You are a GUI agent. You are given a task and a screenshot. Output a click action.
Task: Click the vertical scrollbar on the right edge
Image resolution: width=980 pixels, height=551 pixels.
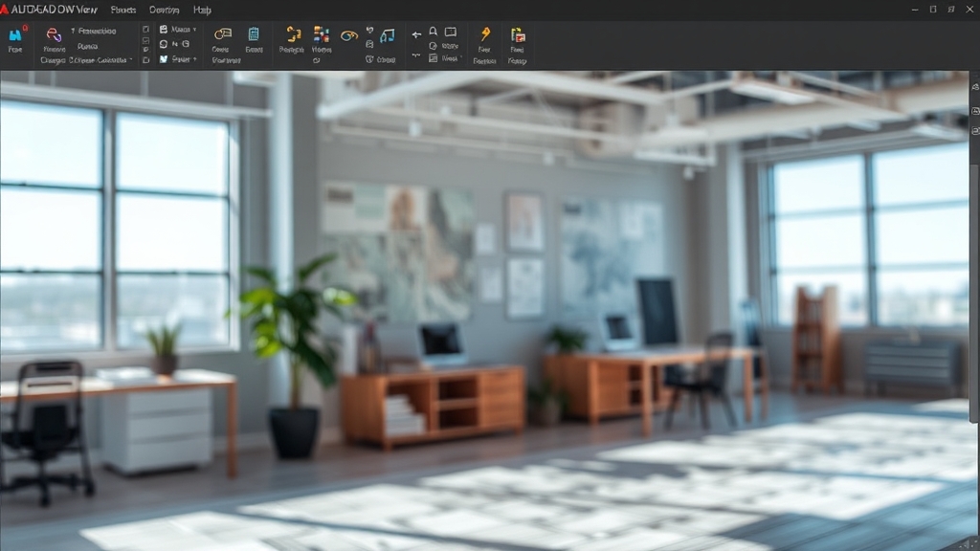coord(975,294)
